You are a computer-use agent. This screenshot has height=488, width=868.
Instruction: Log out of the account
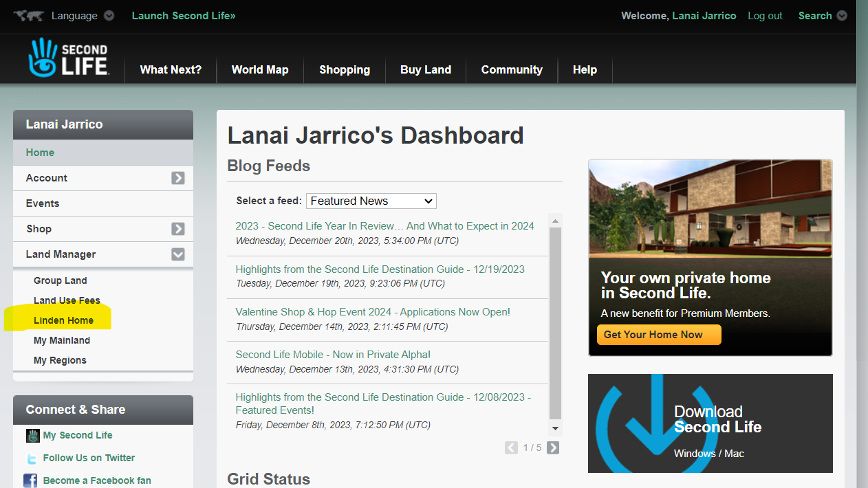pyautogui.click(x=765, y=15)
